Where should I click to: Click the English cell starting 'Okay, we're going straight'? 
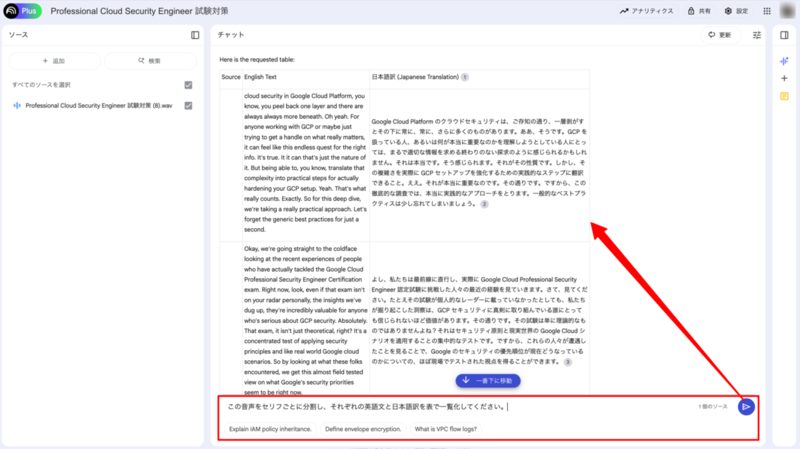pos(305,320)
